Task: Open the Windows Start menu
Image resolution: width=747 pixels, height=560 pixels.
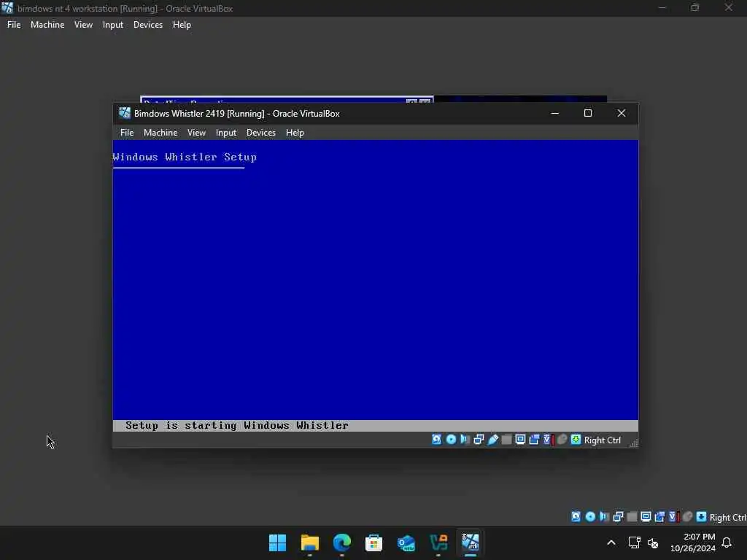Action: pos(278,542)
